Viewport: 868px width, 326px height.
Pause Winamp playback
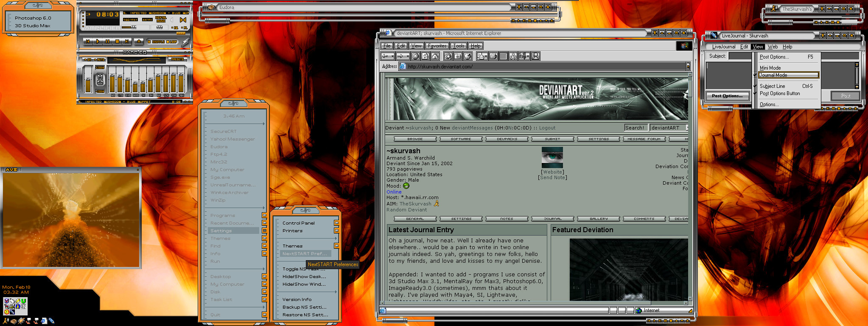click(x=107, y=42)
